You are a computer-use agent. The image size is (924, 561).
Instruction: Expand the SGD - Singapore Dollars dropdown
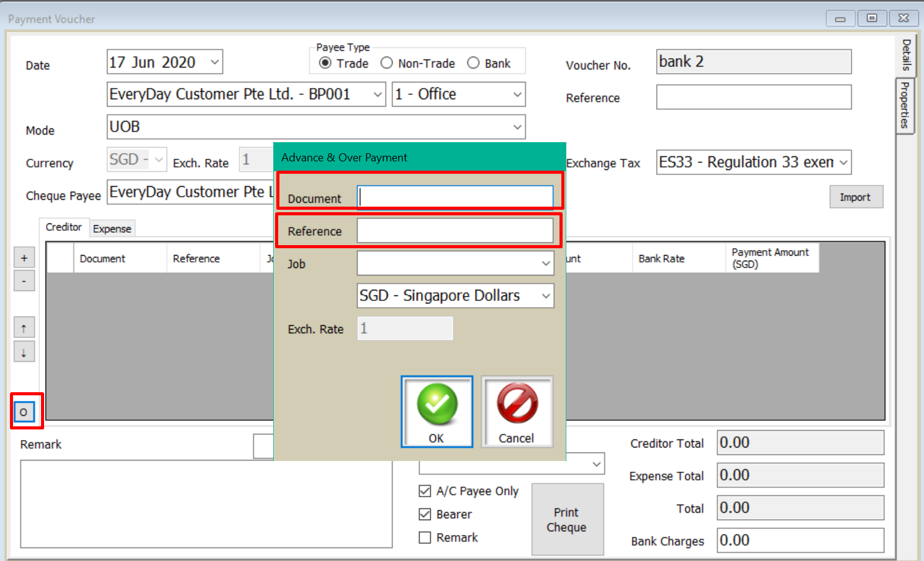pyautogui.click(x=545, y=296)
